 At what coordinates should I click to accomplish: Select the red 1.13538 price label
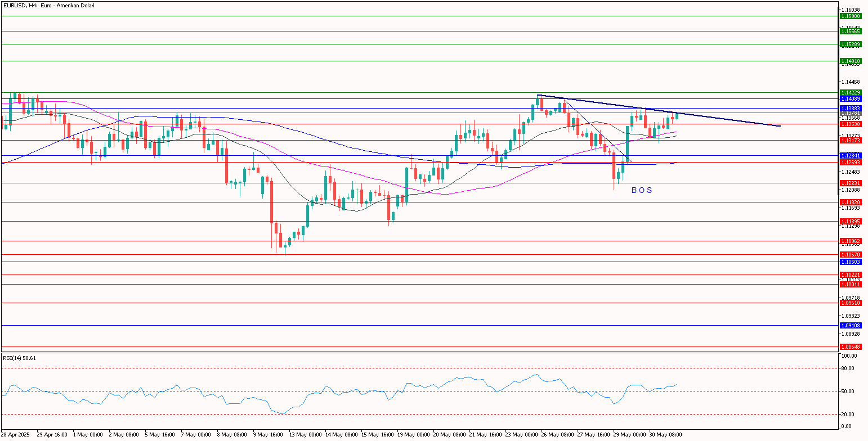tap(851, 124)
